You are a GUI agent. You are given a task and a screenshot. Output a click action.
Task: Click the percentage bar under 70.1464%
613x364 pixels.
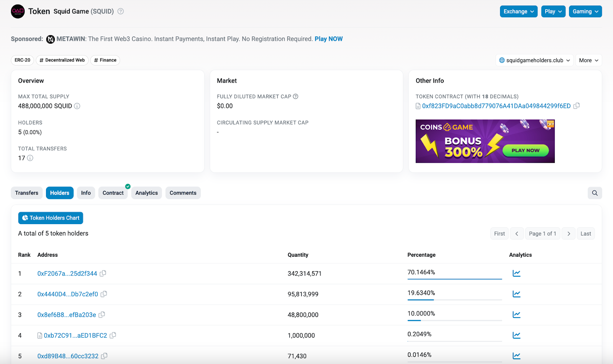pos(454,280)
